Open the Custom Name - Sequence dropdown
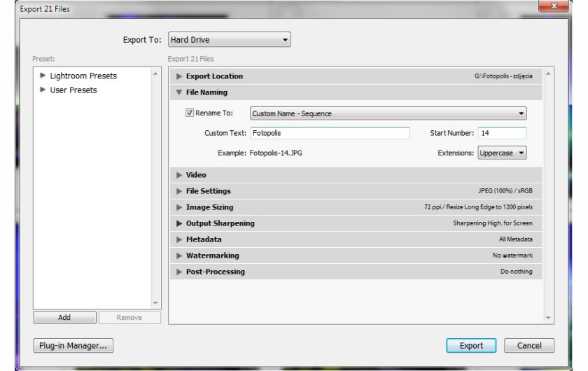588x371 pixels. click(x=388, y=113)
